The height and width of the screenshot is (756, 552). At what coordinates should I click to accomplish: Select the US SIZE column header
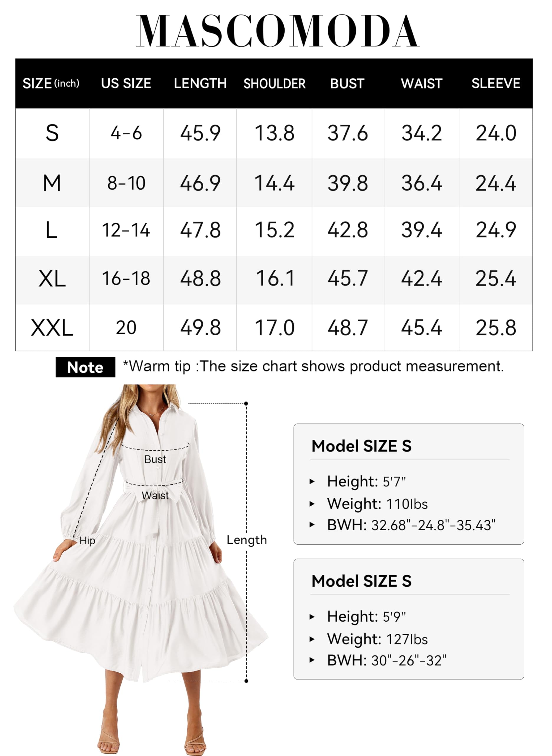[126, 83]
